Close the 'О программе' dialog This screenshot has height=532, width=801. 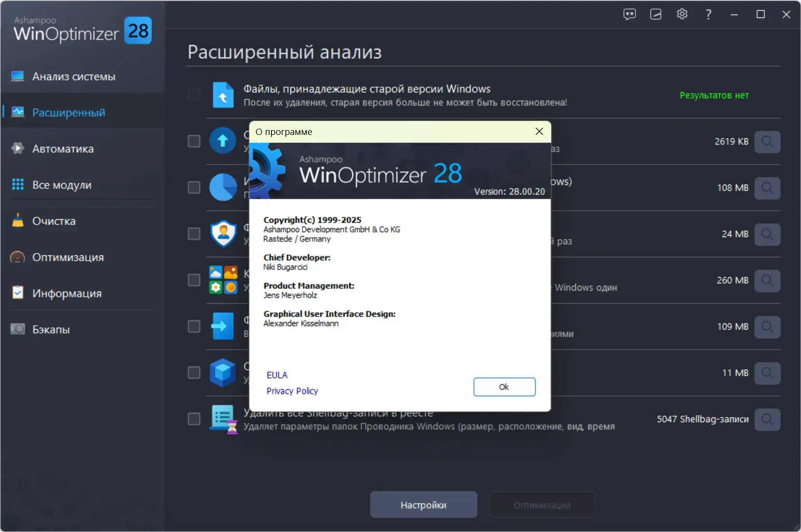coord(540,132)
